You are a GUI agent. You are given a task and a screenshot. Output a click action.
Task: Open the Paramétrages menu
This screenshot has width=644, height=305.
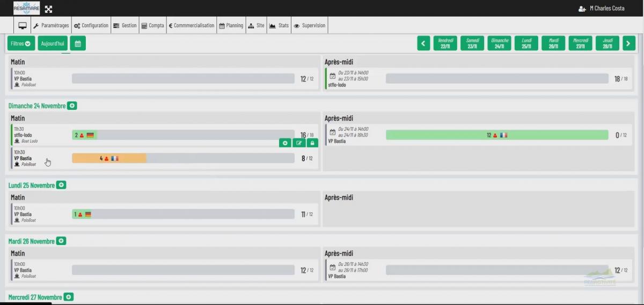click(51, 25)
